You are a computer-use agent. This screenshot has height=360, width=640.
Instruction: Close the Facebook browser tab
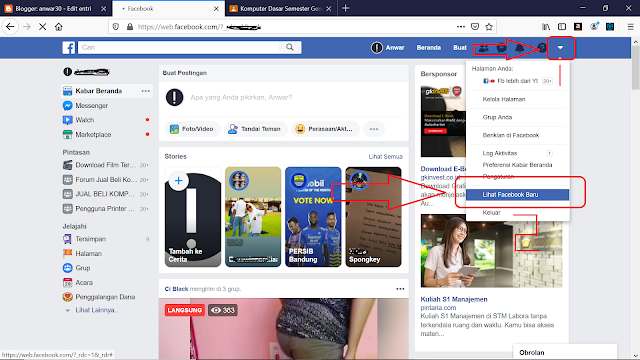[x=216, y=9]
